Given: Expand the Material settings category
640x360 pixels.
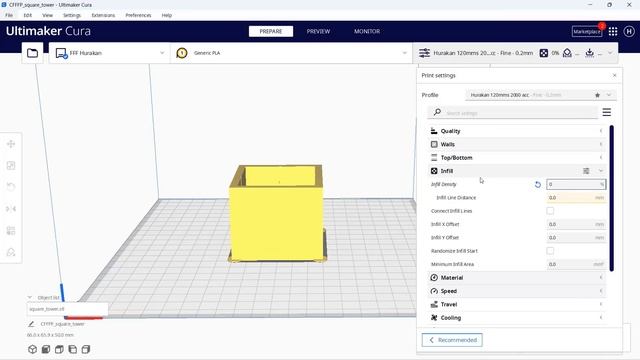Looking at the screenshot, I should [x=516, y=278].
